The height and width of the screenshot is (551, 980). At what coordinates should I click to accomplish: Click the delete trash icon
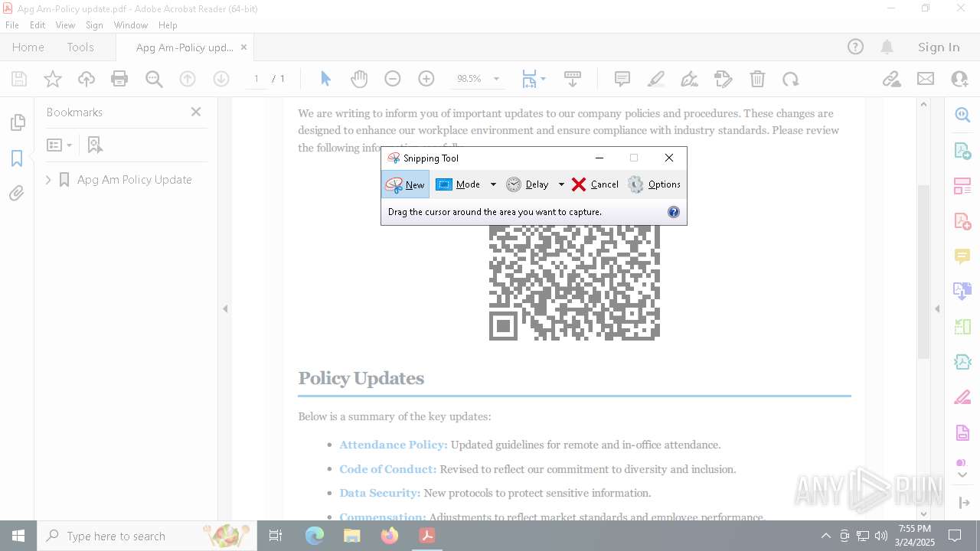757,79
